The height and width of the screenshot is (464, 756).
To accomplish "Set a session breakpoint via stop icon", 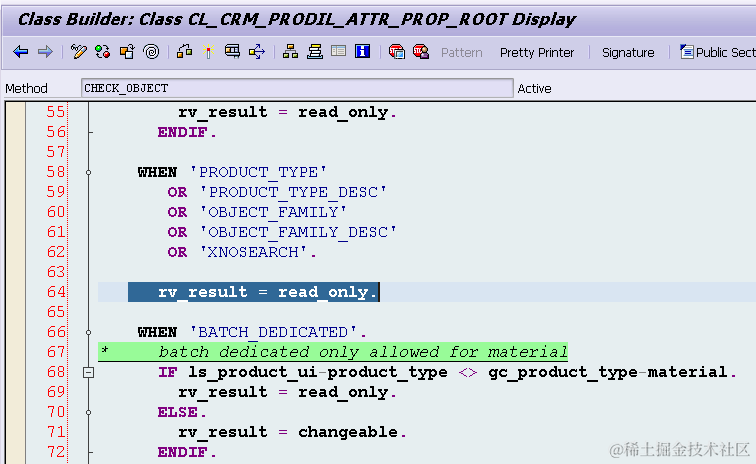I will [x=396, y=52].
